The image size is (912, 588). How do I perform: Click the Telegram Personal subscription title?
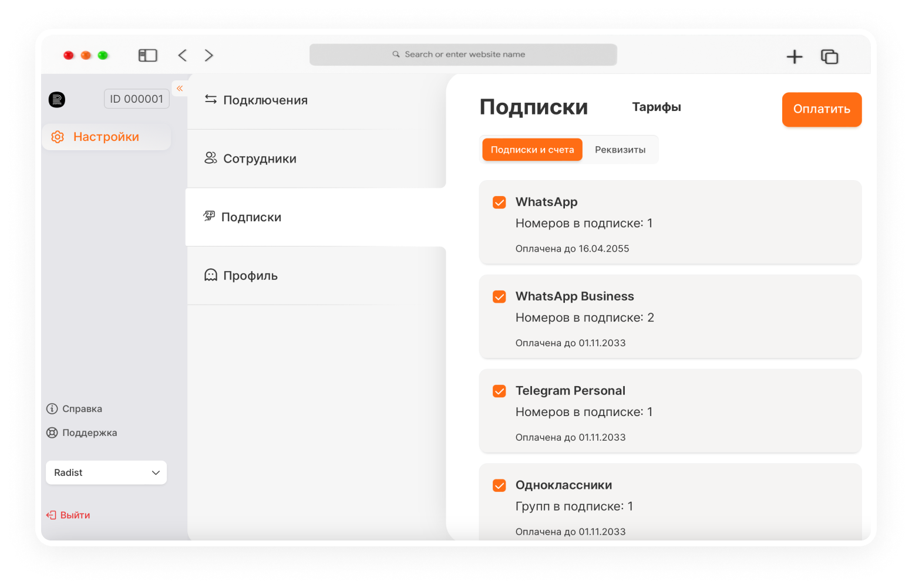(570, 391)
